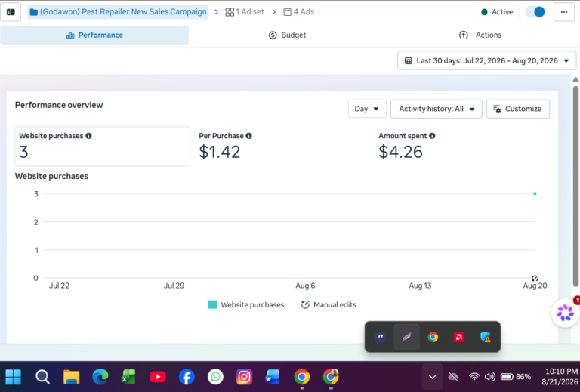
Task: Toggle the Manual edits legend entry
Action: click(x=329, y=304)
